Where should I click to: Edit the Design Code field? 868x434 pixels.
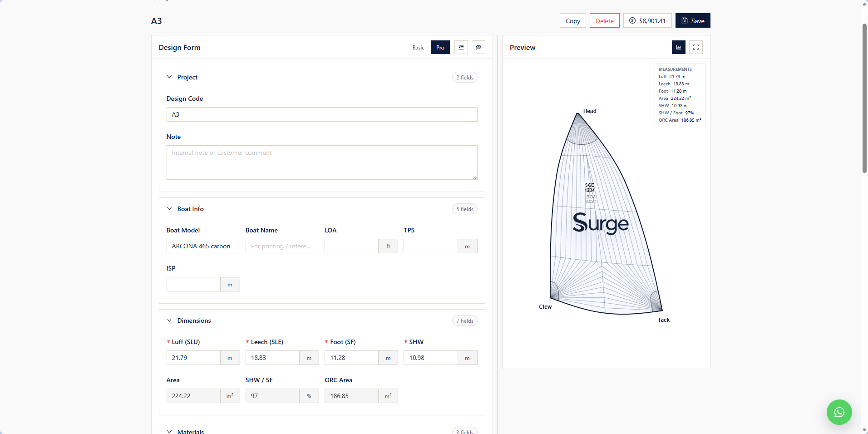click(x=322, y=114)
